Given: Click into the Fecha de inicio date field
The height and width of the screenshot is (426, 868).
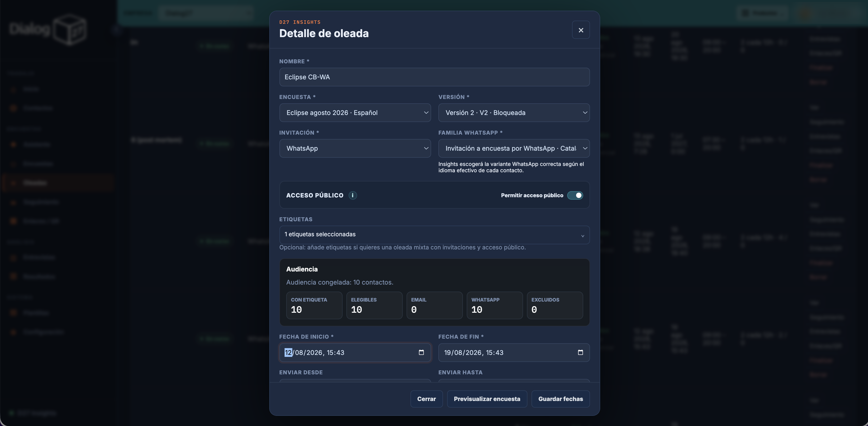Looking at the screenshot, I should 355,352.
